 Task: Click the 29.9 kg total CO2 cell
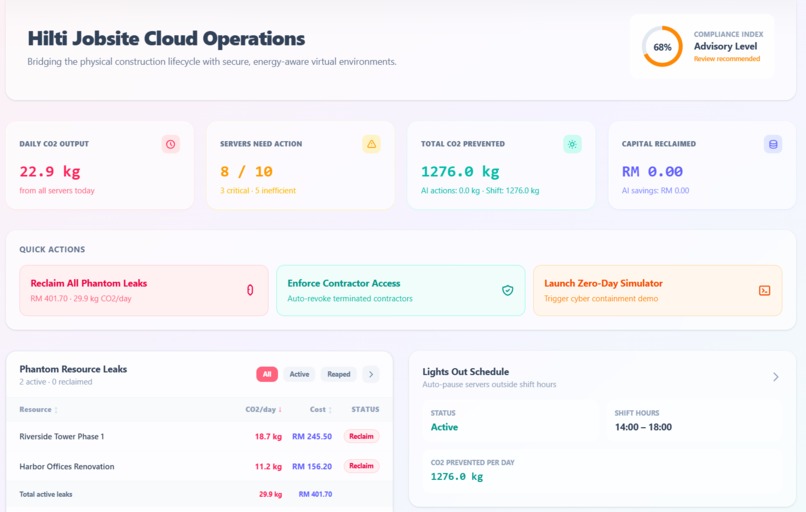pyautogui.click(x=270, y=494)
